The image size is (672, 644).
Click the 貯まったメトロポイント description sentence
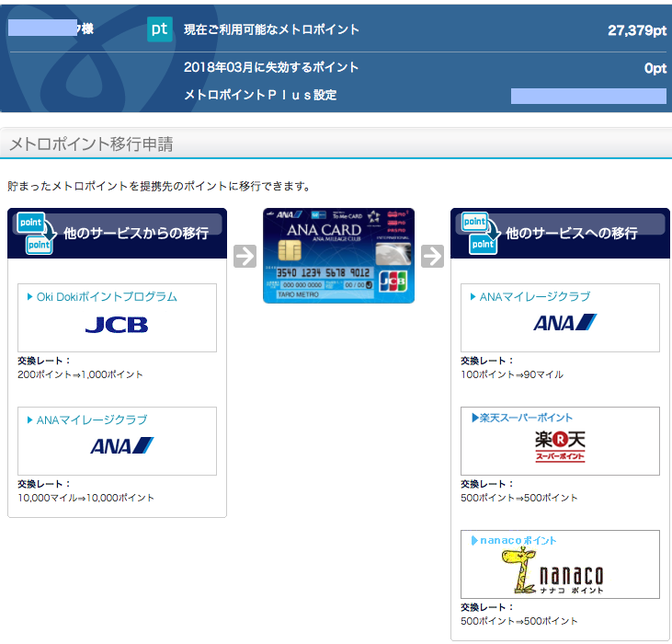[x=158, y=186]
